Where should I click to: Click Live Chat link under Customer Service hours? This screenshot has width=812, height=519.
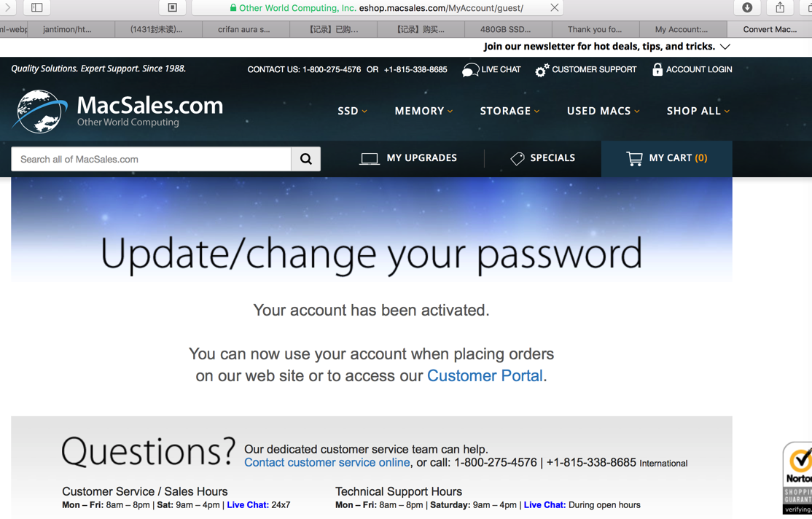pos(248,505)
